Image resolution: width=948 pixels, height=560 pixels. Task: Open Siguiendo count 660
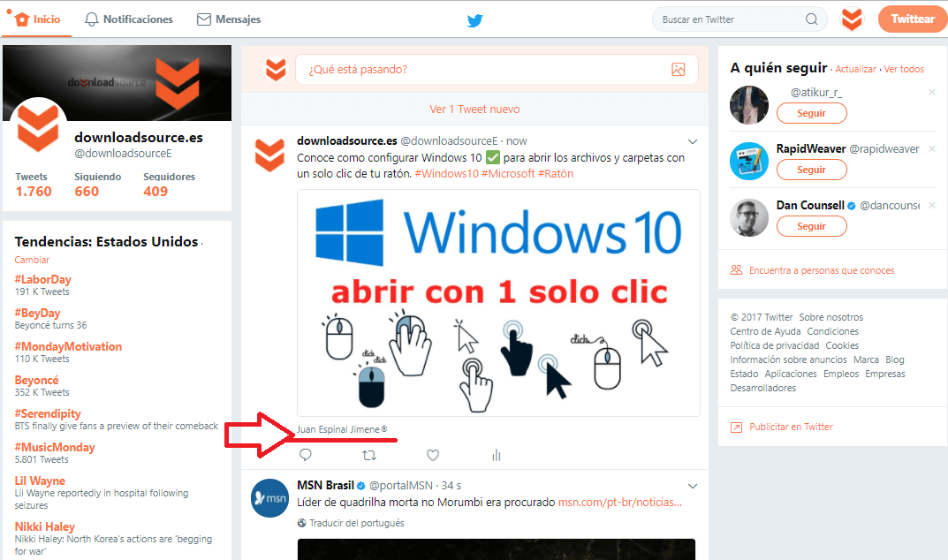(x=97, y=185)
